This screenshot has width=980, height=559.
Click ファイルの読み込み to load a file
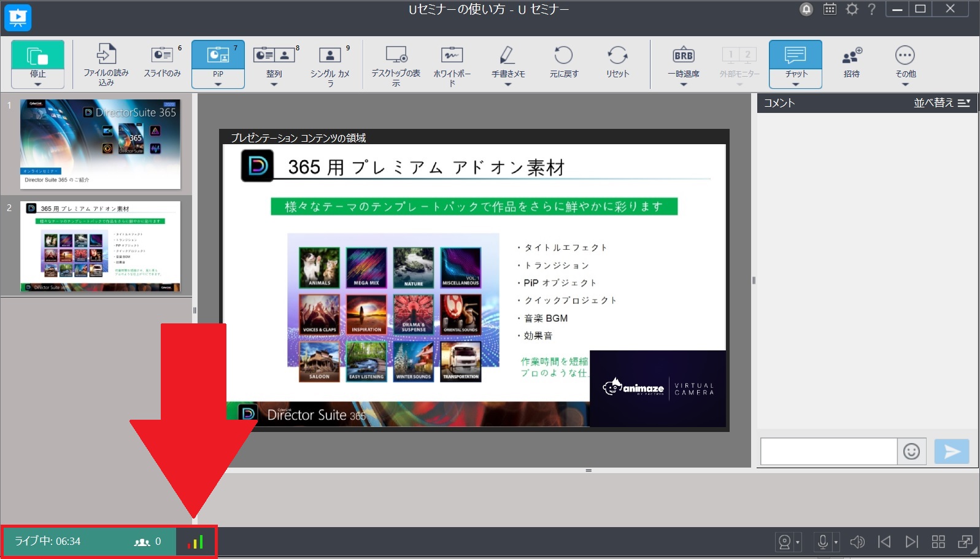[x=106, y=64]
